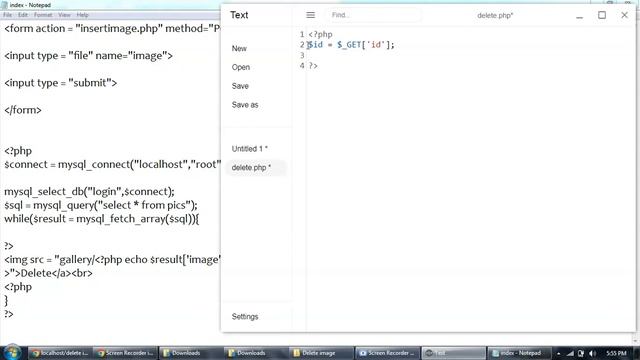
Task: Switch to the camera-icon Screen Recorder taskbar app
Action: (x=387, y=353)
